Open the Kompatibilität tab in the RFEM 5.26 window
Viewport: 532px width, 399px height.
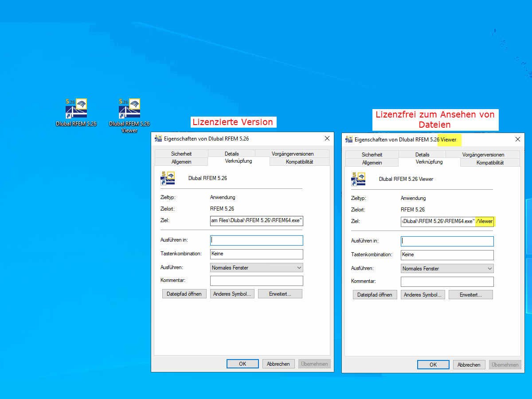[299, 162]
